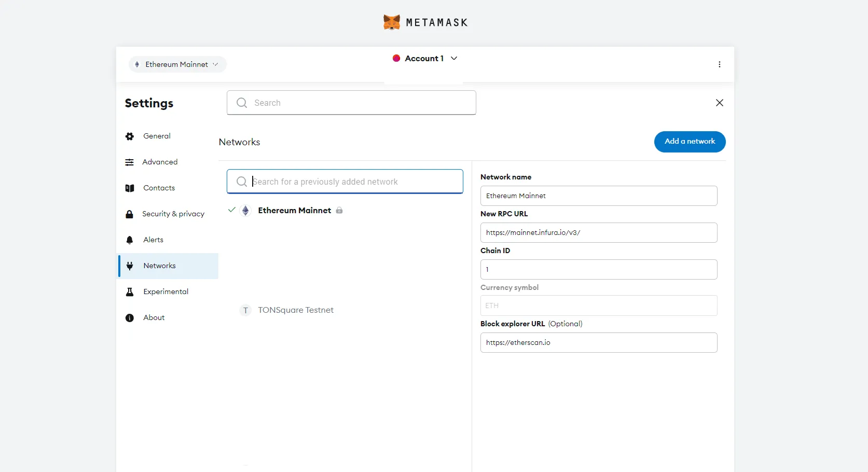
Task: Open Advanced settings tab
Action: click(168, 162)
